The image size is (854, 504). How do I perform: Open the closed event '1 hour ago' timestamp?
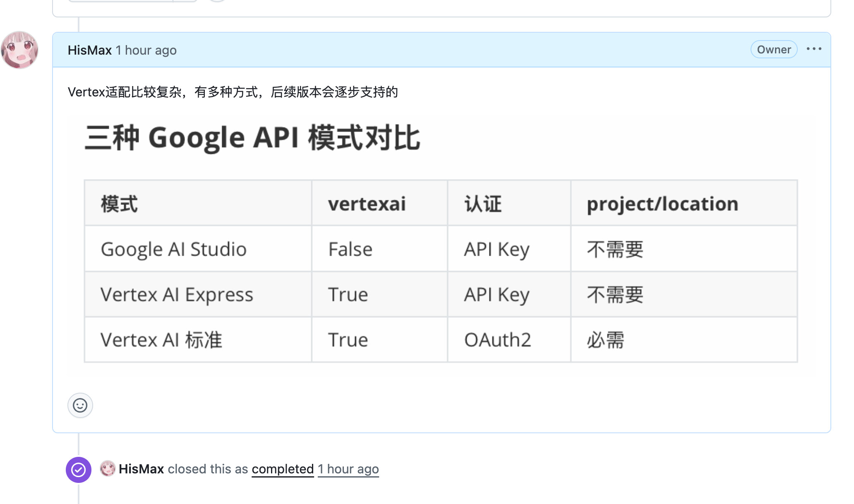point(348,469)
